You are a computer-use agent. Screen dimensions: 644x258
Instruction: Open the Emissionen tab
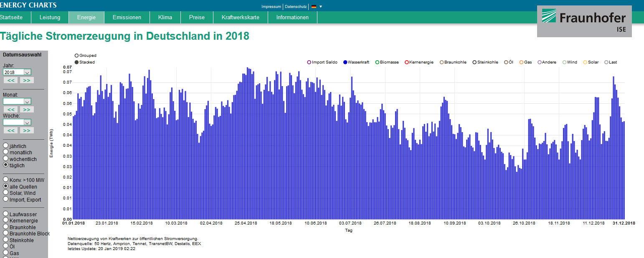click(x=127, y=17)
